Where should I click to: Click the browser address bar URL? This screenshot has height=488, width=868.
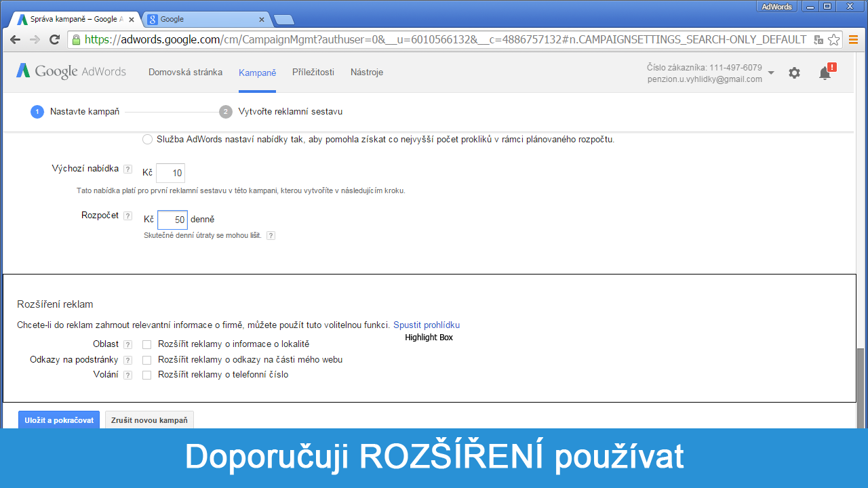(x=446, y=40)
